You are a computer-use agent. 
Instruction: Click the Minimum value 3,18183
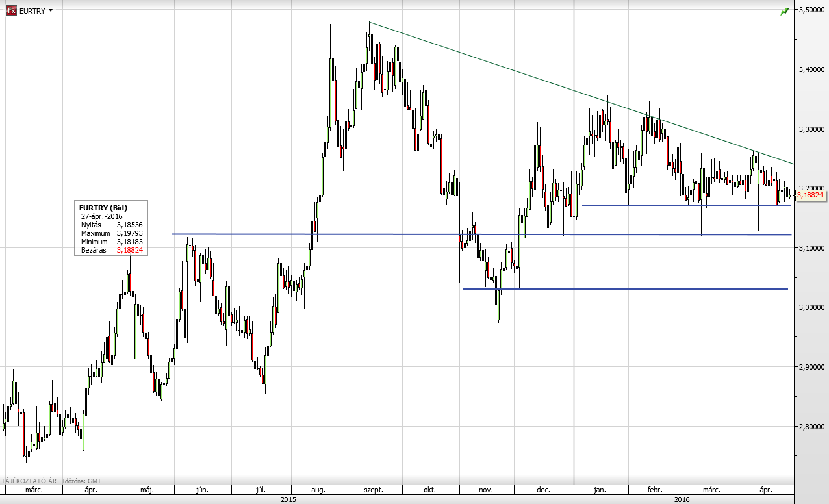point(130,241)
